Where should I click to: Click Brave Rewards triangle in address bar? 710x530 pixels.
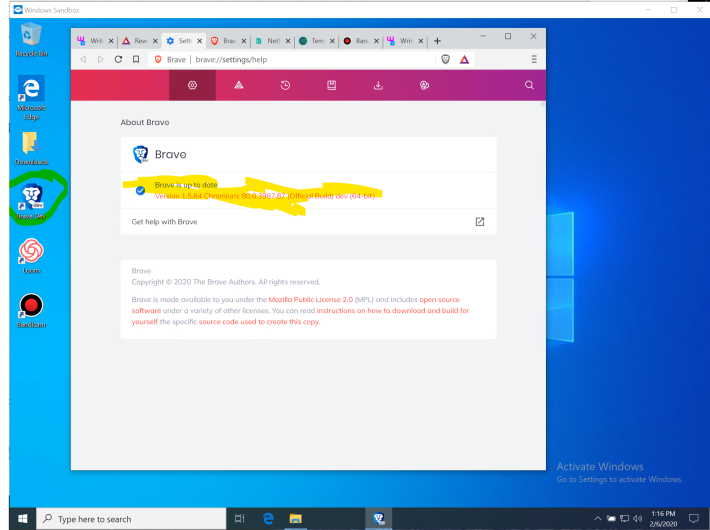[x=464, y=59]
